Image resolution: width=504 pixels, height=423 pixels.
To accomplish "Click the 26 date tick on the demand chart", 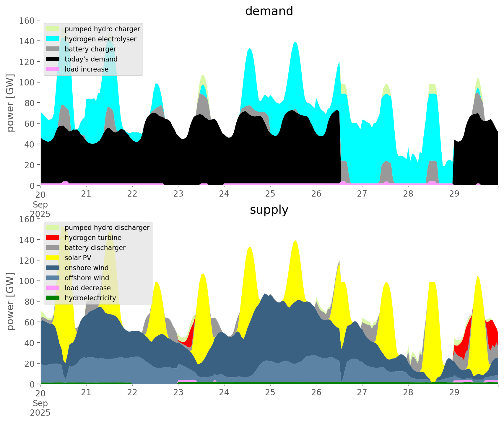I will point(316,194).
